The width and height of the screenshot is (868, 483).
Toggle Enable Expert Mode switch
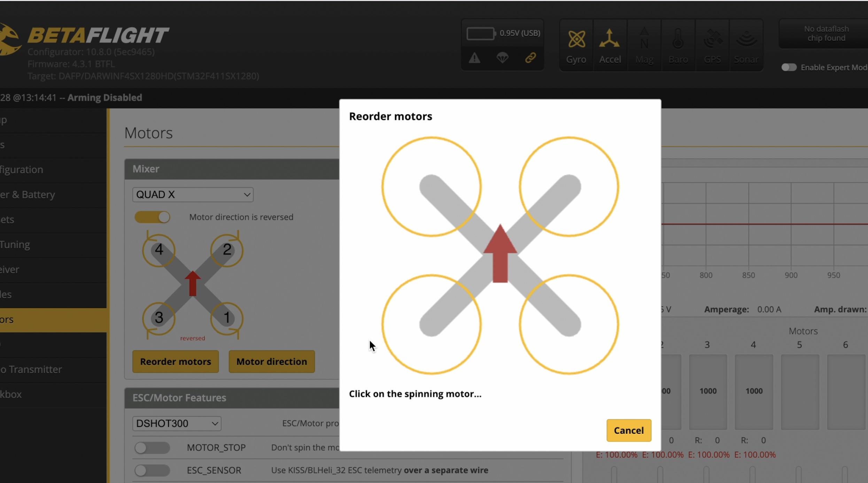789,67
